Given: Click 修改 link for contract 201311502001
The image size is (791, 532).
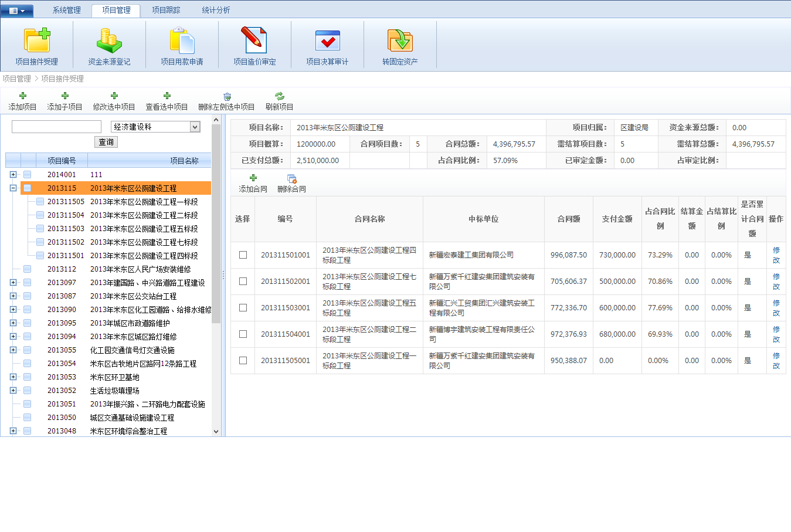Looking at the screenshot, I should (x=776, y=282).
